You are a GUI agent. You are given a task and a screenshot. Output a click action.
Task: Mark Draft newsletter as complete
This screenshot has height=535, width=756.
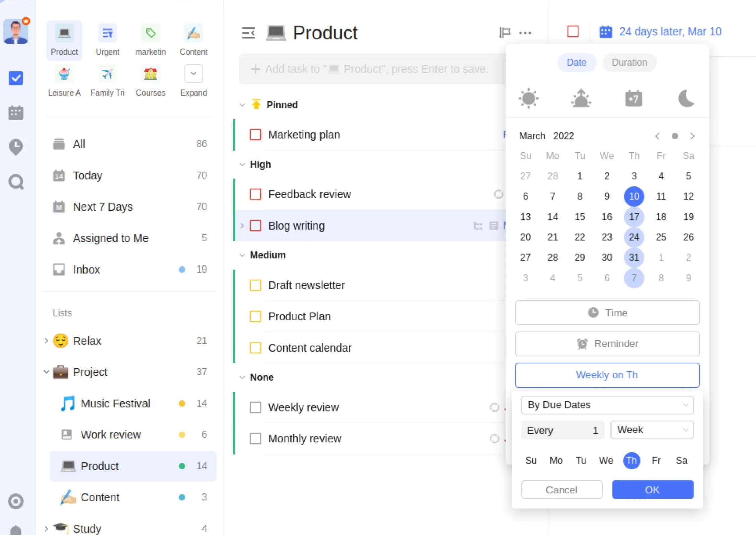pyautogui.click(x=255, y=285)
